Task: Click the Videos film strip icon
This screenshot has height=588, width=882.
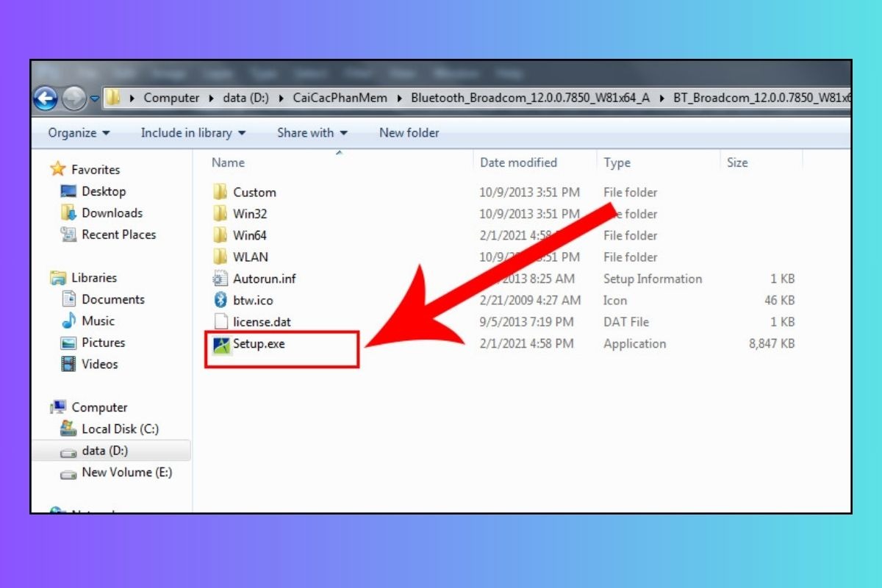Action: [68, 364]
